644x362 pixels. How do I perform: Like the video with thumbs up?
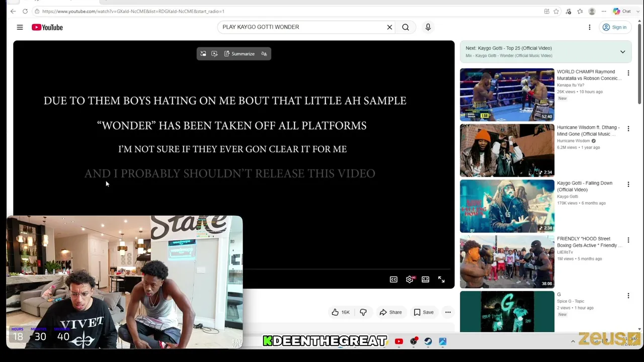coord(341,312)
